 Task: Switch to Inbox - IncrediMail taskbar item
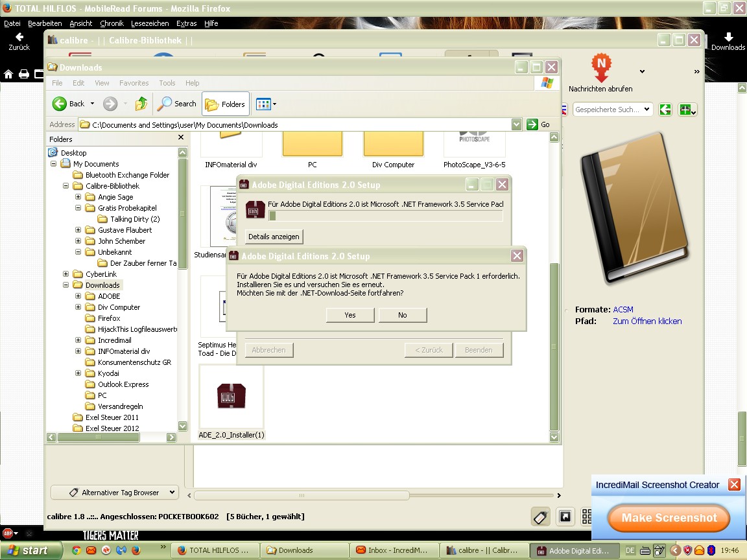point(393,550)
